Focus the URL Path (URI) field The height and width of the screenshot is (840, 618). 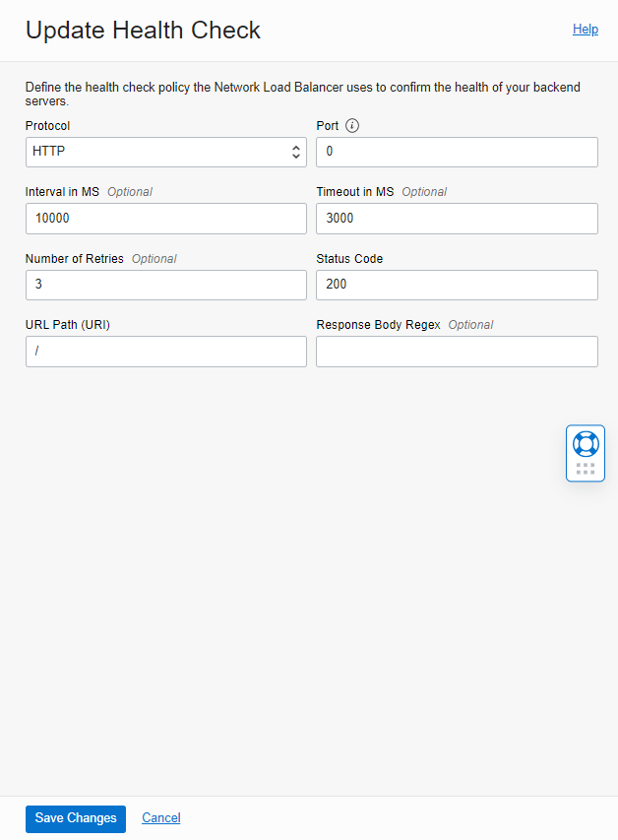click(165, 352)
